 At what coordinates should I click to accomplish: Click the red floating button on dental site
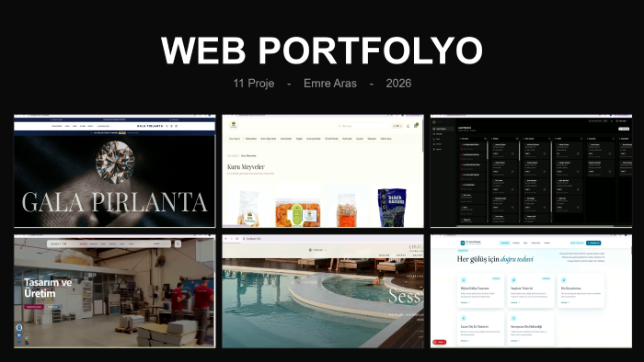click(x=439, y=342)
